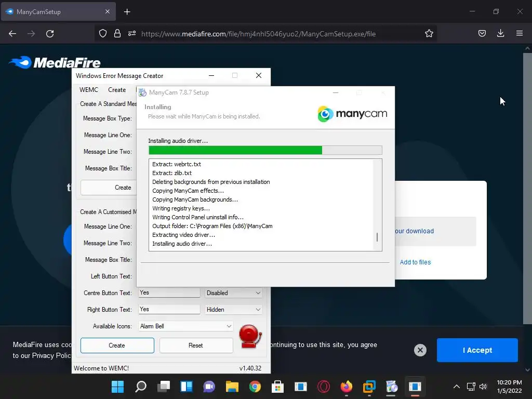Show hidden system tray icons
The height and width of the screenshot is (399, 532).
click(457, 387)
